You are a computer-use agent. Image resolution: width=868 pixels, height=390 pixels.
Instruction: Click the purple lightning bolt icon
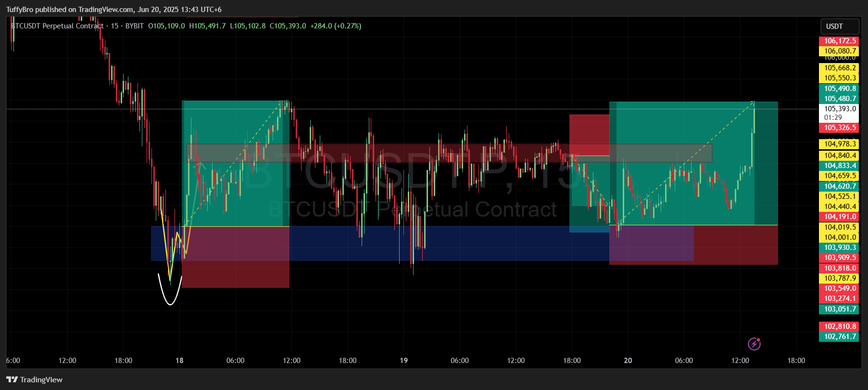pos(754,344)
